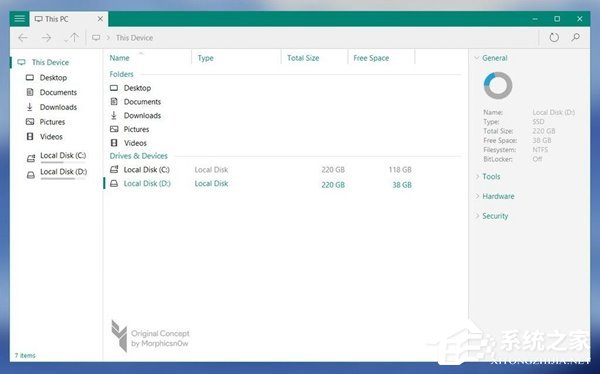Screen dimensions: 600x374
Task: Click usage bar under sidebar Local Disk (C:)
Action: 63,162
